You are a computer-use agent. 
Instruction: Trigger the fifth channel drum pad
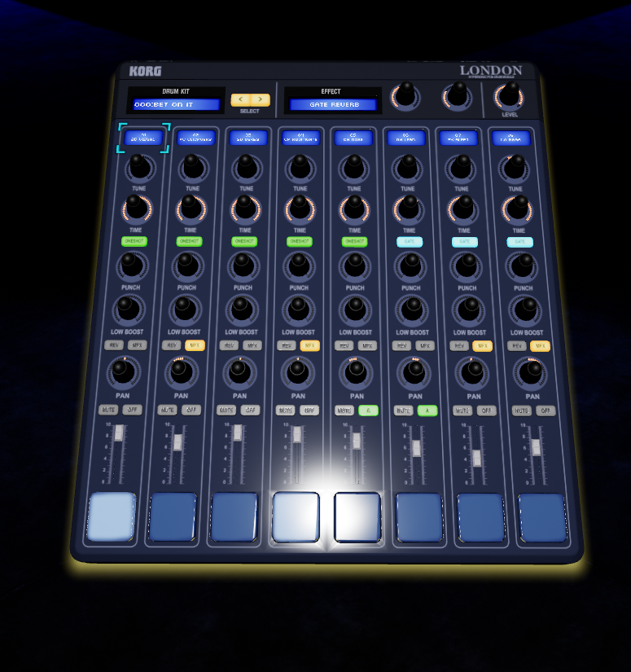pos(357,517)
